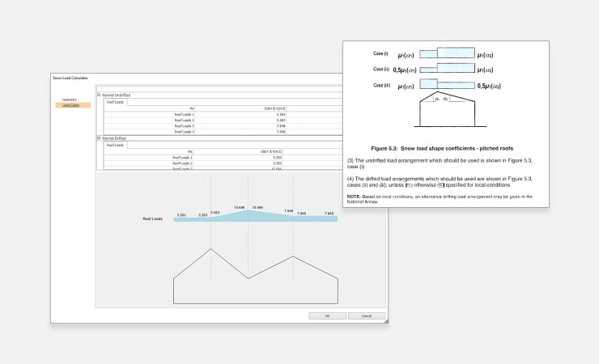Click the Roof Loads label beside the load diagram
Screen dimensions: 599x364
[153, 219]
